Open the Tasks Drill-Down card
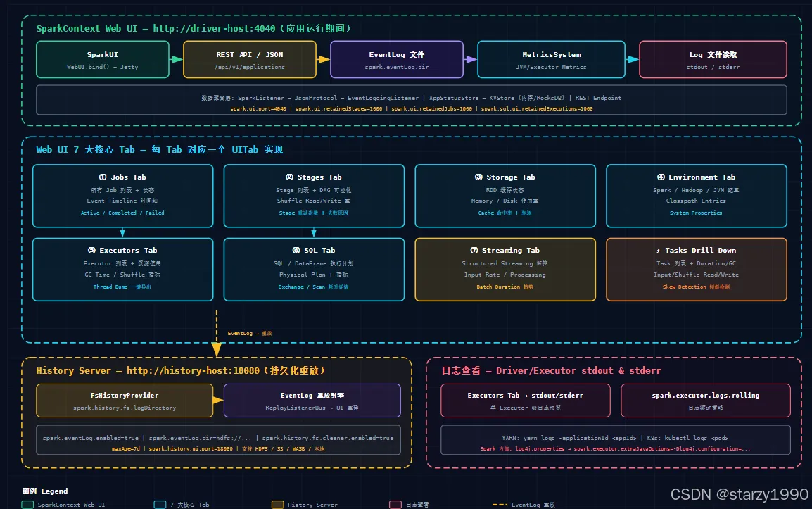The height and width of the screenshot is (509, 812). [x=697, y=270]
